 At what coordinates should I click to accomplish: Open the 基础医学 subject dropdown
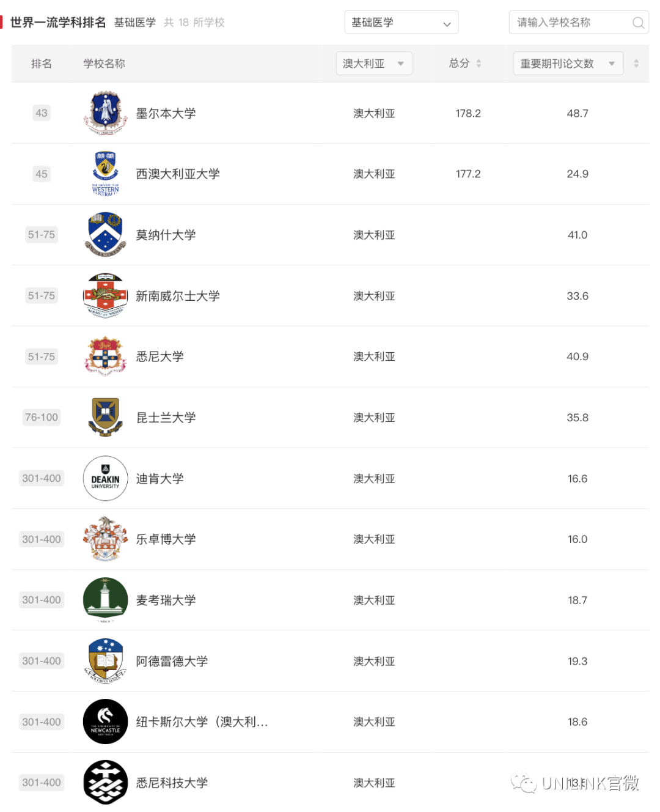coord(402,23)
